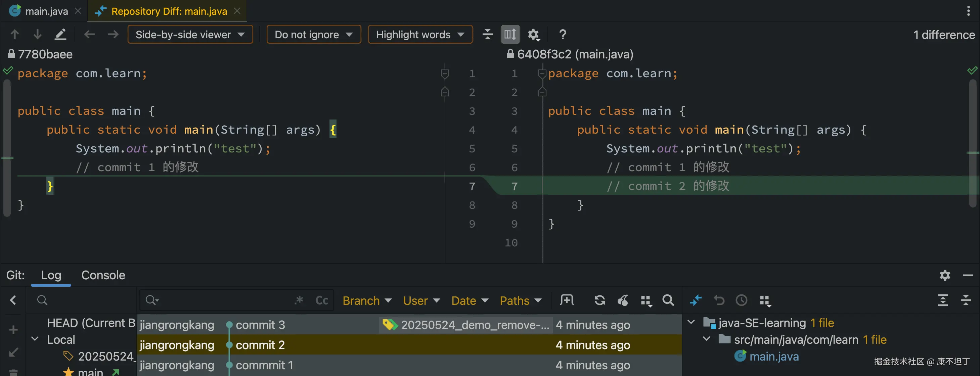Open the Branch filter dropdown

[x=367, y=301]
